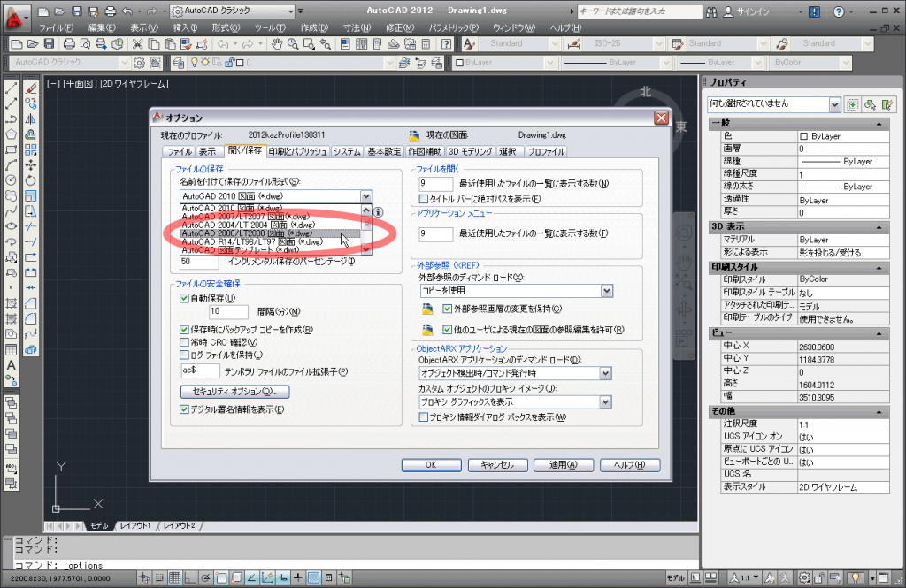Click the Pan hand tool
This screenshot has width=906, height=588.
(277, 44)
